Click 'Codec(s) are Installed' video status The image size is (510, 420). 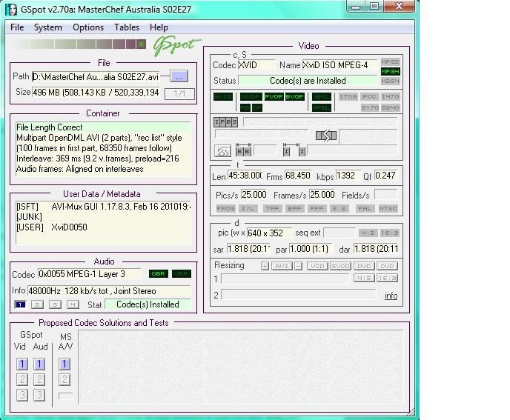[308, 81]
